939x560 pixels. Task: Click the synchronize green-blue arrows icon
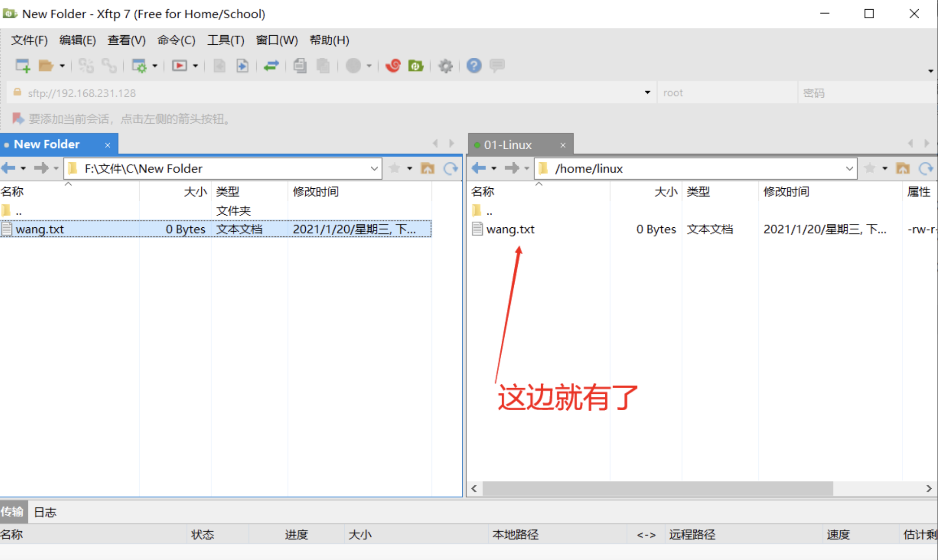(x=271, y=65)
